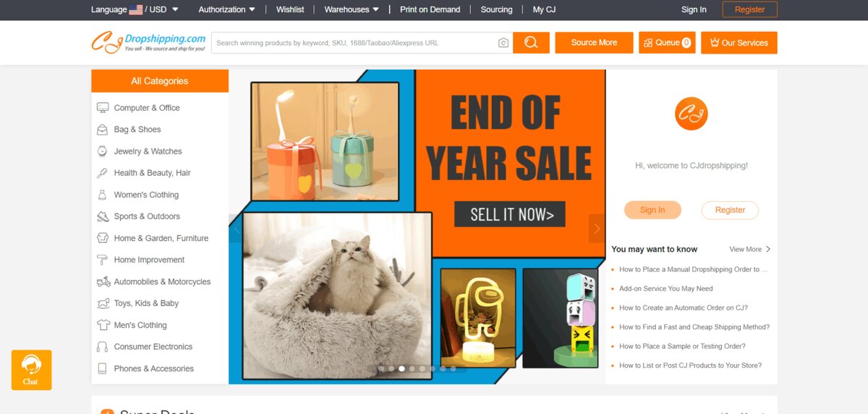Click the camera image-search icon
This screenshot has width=868, height=414.
pyautogui.click(x=503, y=43)
